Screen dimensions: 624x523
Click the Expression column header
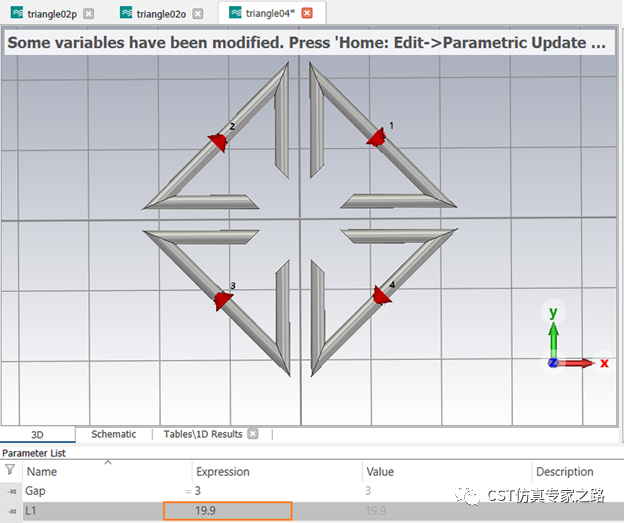tap(223, 472)
